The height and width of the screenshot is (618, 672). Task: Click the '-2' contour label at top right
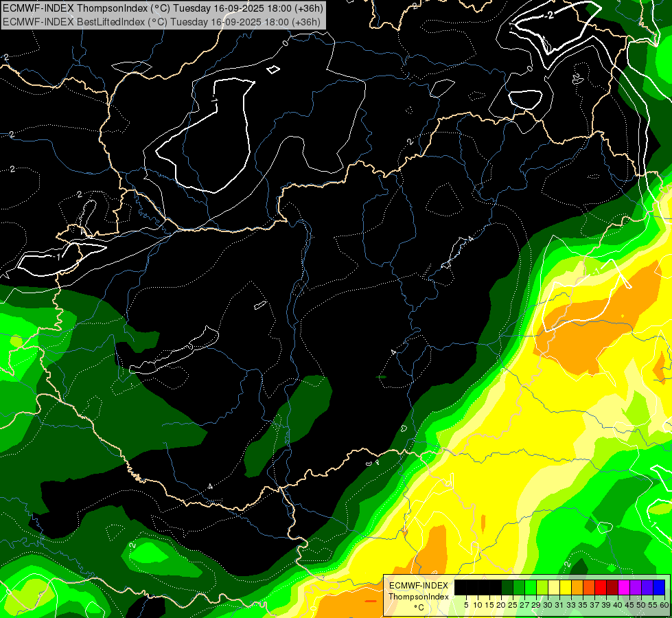click(x=549, y=15)
